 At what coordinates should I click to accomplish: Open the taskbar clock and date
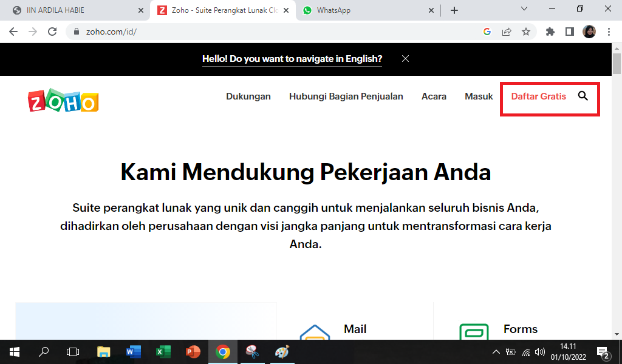click(x=568, y=352)
